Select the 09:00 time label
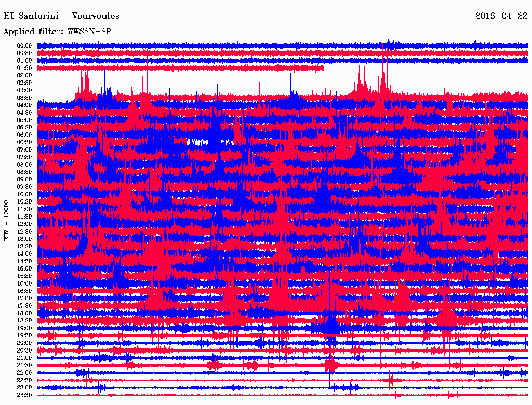This screenshot has height=405, width=532. click(x=24, y=180)
